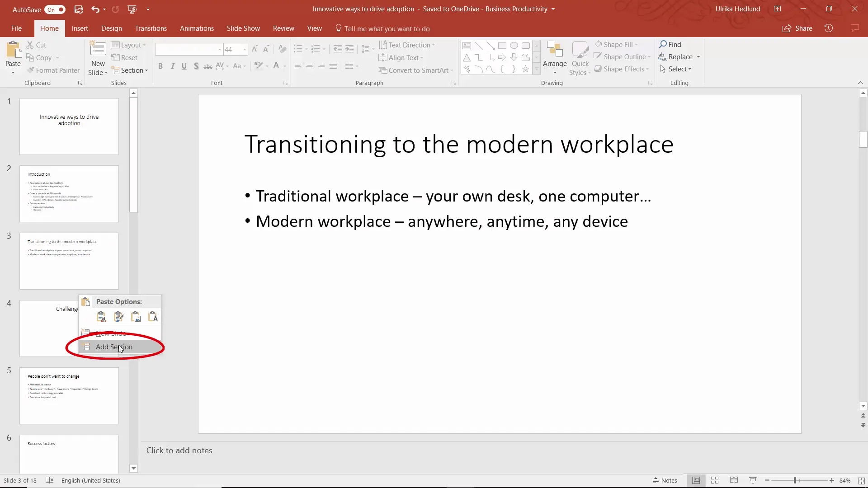This screenshot has height=488, width=868.
Task: Toggle Notes pane in status bar
Action: click(665, 480)
